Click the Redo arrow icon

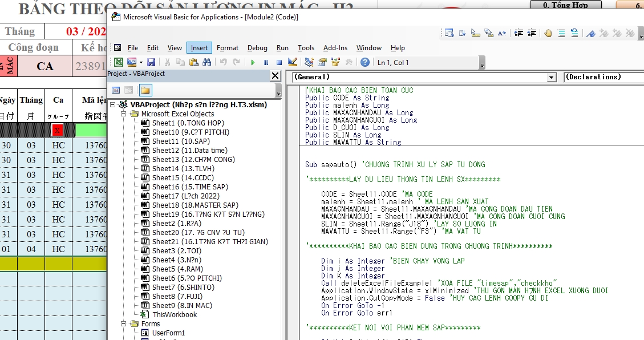coord(237,62)
